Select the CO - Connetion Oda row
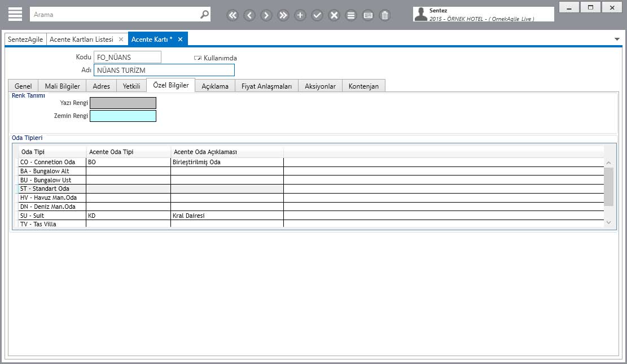This screenshot has width=627, height=364. 311,162
